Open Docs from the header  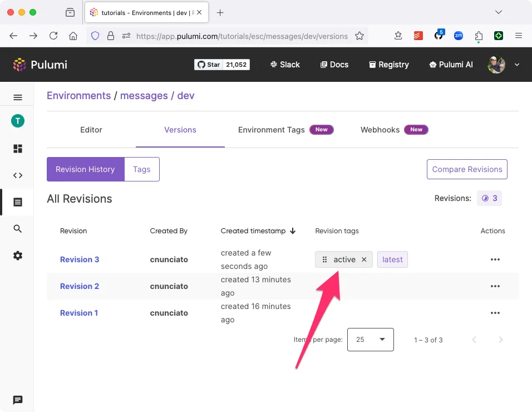[x=334, y=65]
